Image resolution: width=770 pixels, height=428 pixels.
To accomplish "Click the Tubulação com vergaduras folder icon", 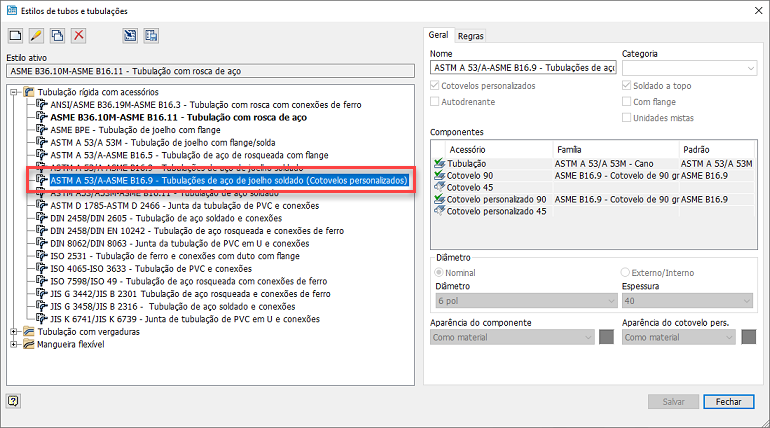I will [29, 332].
